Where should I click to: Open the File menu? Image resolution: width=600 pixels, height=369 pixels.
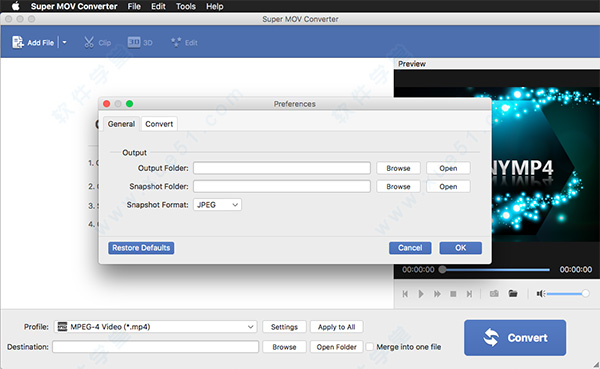tap(134, 6)
